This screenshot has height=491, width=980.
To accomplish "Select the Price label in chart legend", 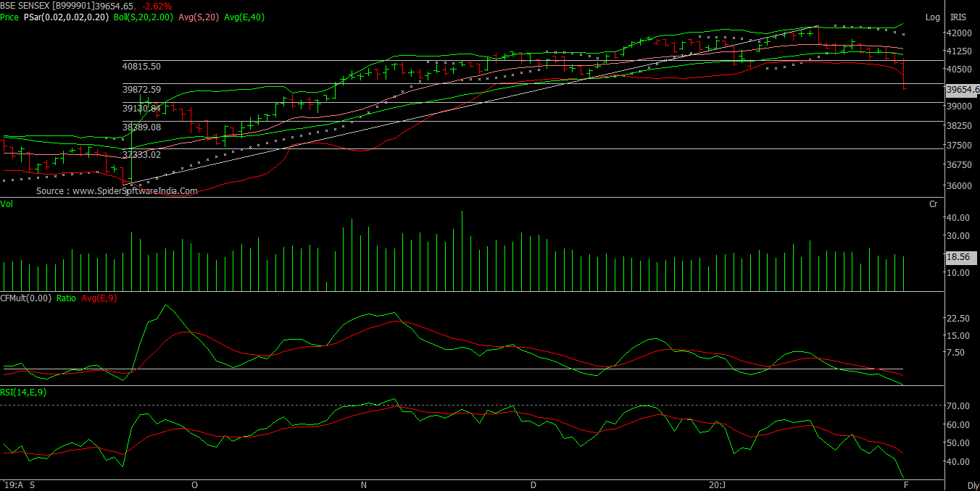I will point(9,17).
